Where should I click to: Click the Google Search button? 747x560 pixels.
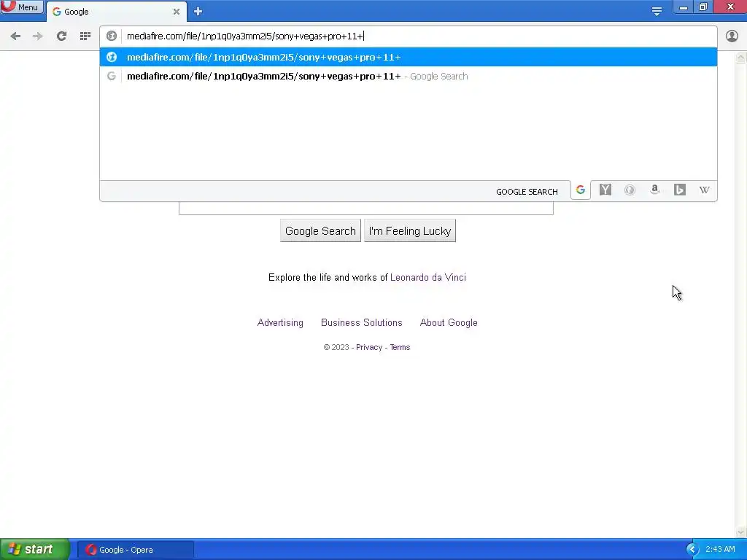pyautogui.click(x=320, y=231)
